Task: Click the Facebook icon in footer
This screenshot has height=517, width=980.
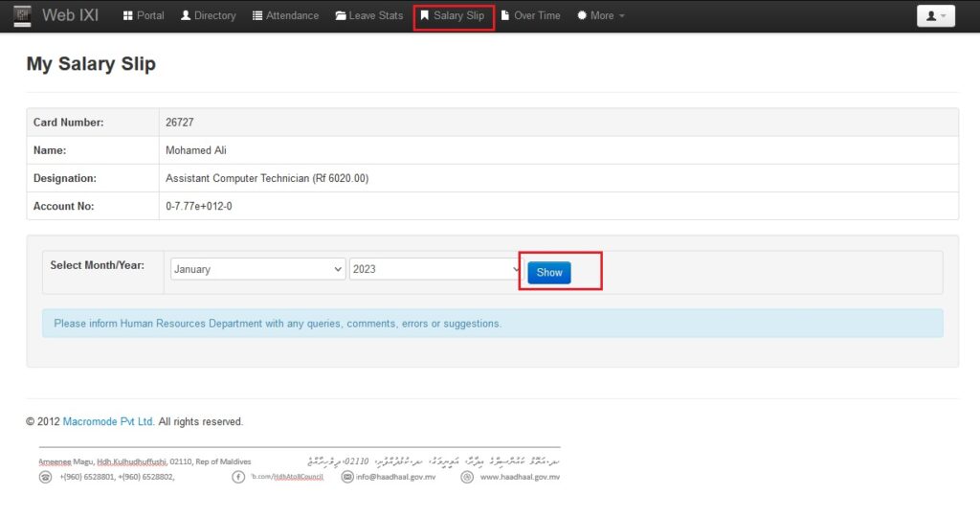Action: click(x=238, y=477)
